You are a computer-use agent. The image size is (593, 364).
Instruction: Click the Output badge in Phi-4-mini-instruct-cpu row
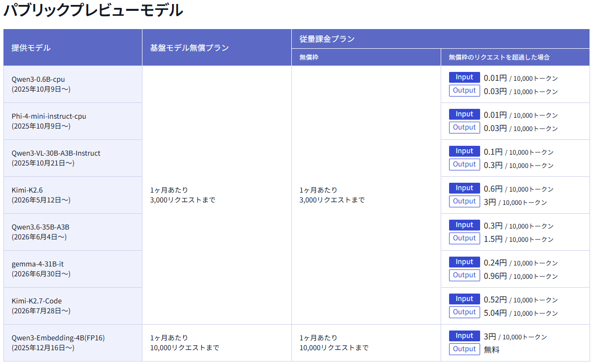click(464, 128)
